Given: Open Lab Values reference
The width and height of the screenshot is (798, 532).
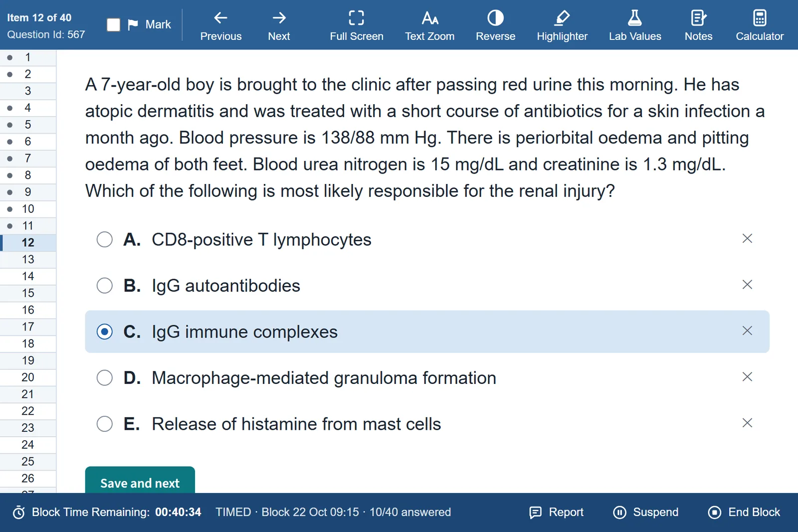Looking at the screenshot, I should tap(635, 26).
